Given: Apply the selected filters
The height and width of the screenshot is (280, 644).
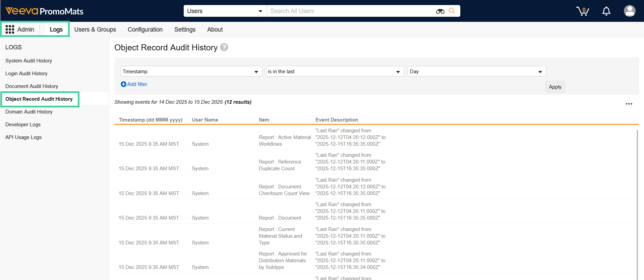Looking at the screenshot, I should [555, 87].
